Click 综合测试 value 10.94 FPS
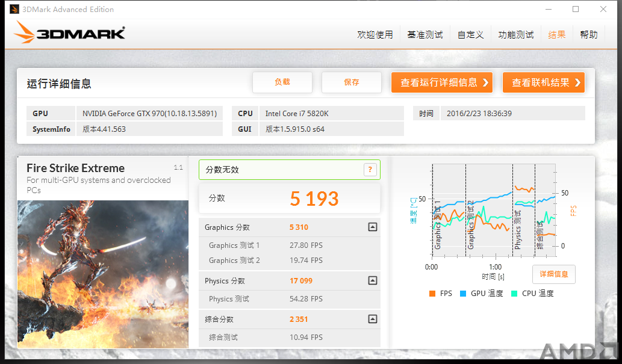622x364 pixels. (306, 338)
